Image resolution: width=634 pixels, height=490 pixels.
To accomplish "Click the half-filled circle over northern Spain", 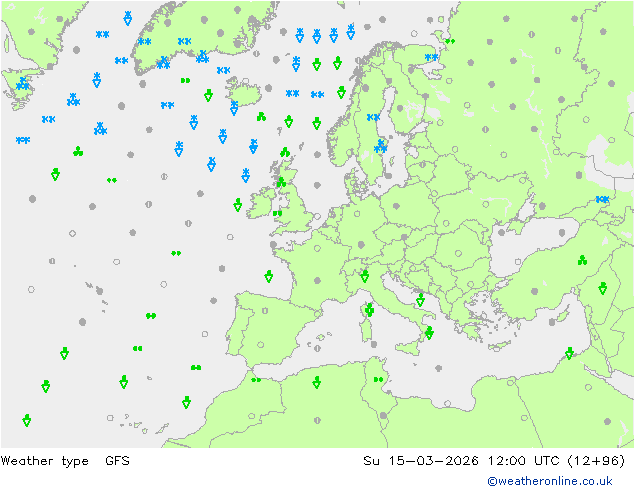I will pos(265,310).
